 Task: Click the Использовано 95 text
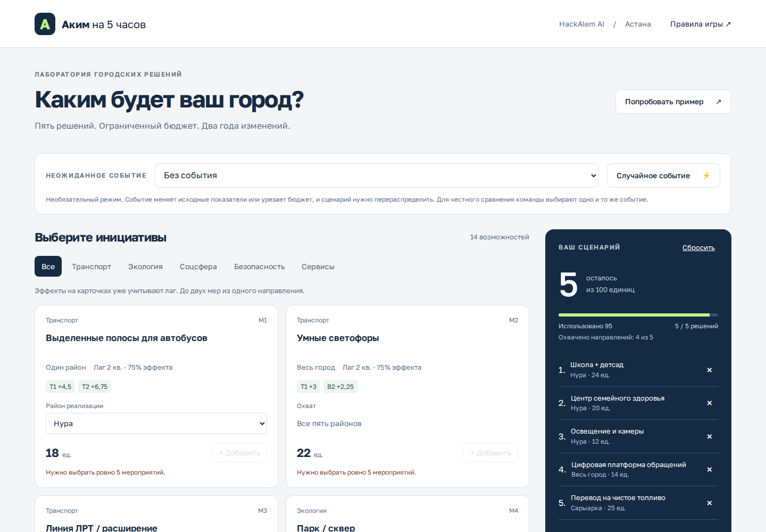585,326
